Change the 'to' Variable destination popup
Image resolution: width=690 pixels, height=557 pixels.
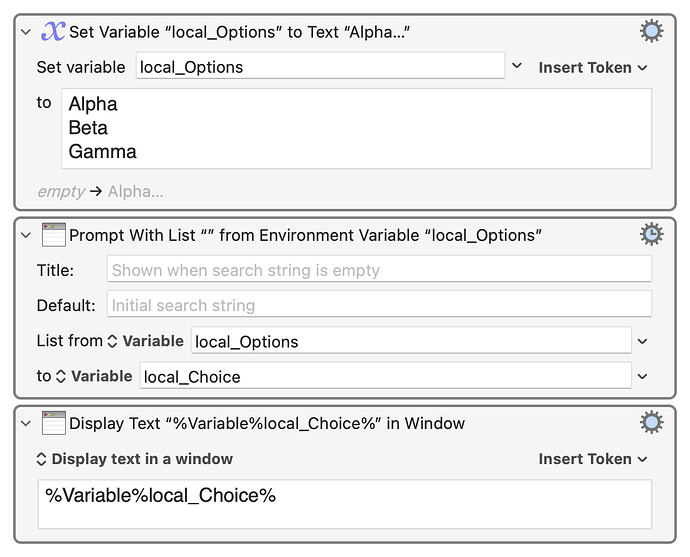pos(93,376)
